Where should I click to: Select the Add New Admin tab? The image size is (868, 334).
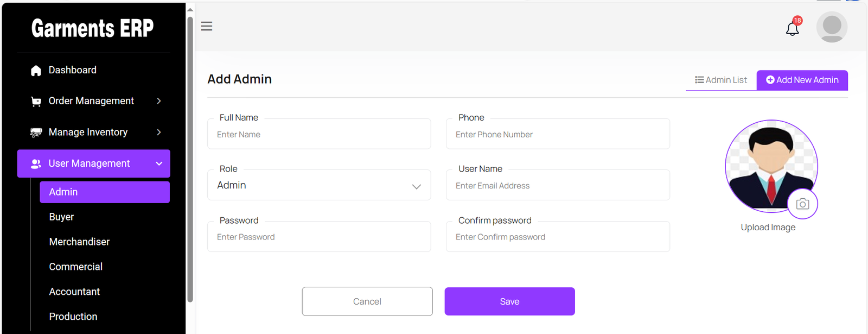coord(802,80)
